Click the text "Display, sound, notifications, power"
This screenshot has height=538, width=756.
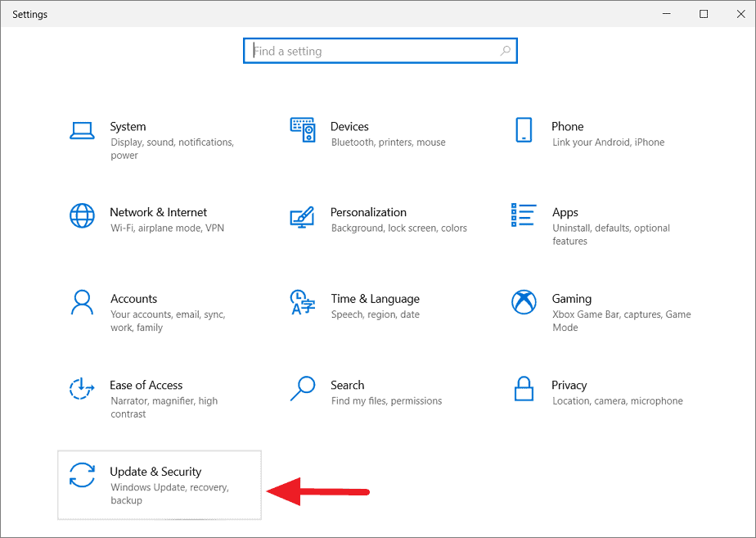172,148
